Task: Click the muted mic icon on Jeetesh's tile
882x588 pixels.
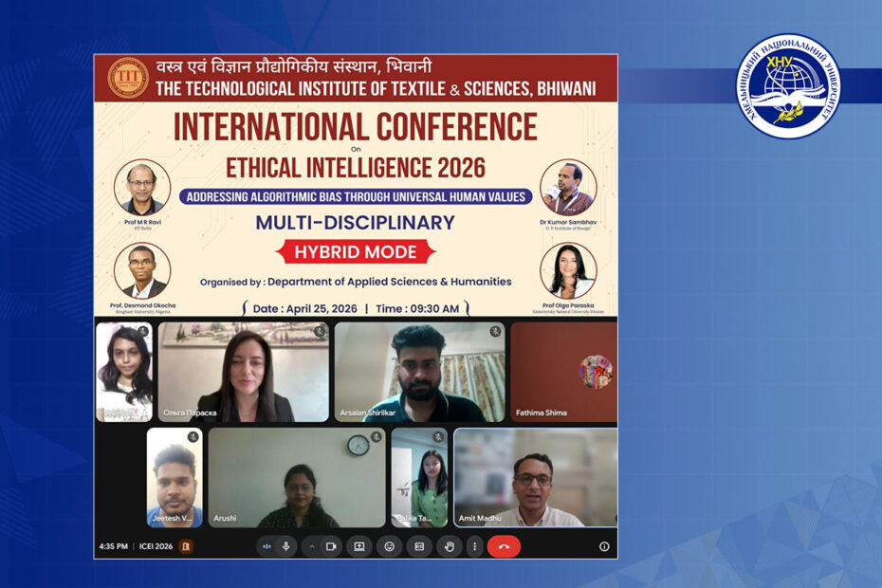Action: pos(193,437)
